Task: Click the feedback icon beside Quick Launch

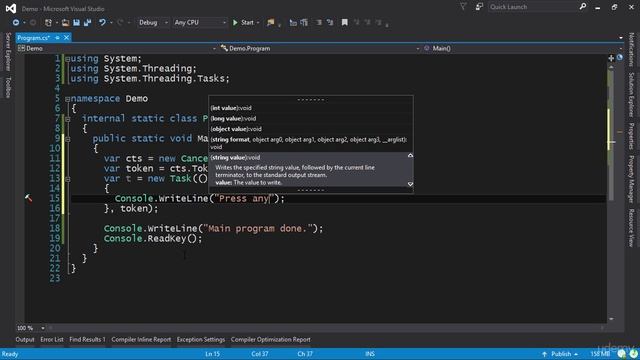Action: [479, 7]
